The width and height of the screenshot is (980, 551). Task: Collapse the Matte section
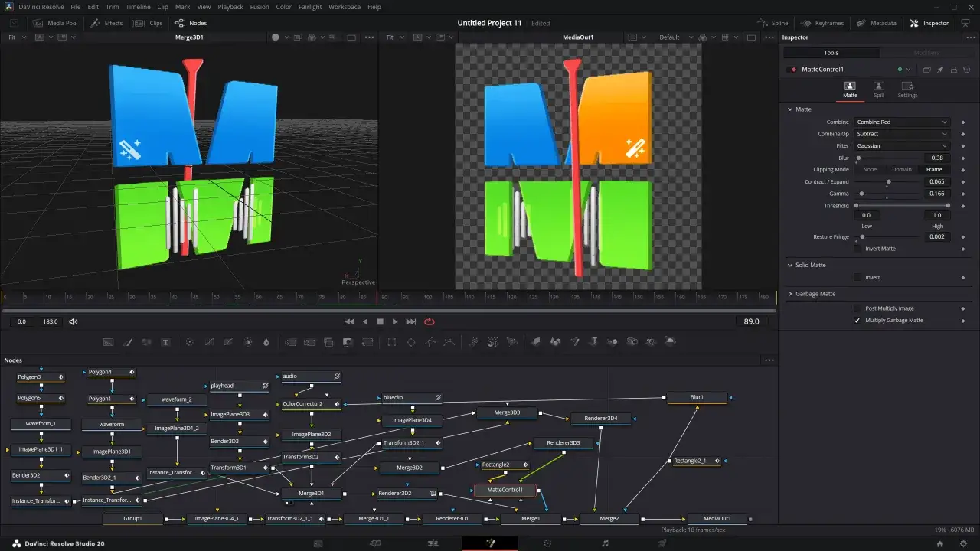click(790, 109)
